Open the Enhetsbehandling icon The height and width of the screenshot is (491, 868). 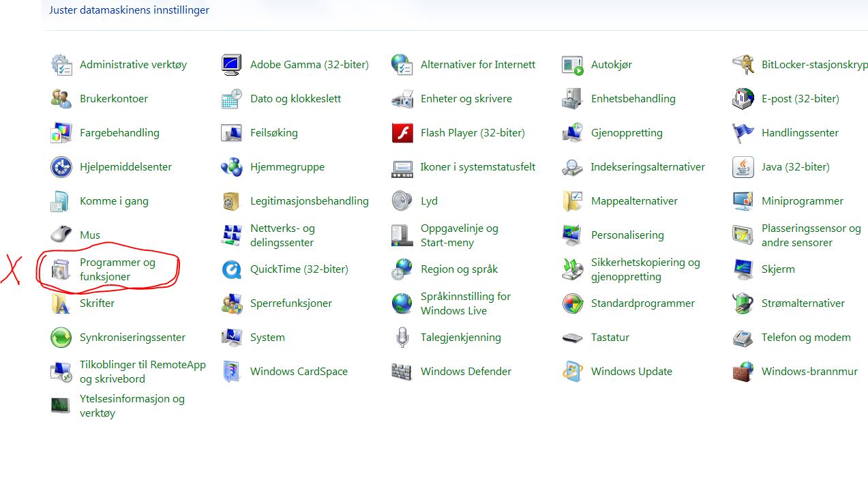coord(573,99)
